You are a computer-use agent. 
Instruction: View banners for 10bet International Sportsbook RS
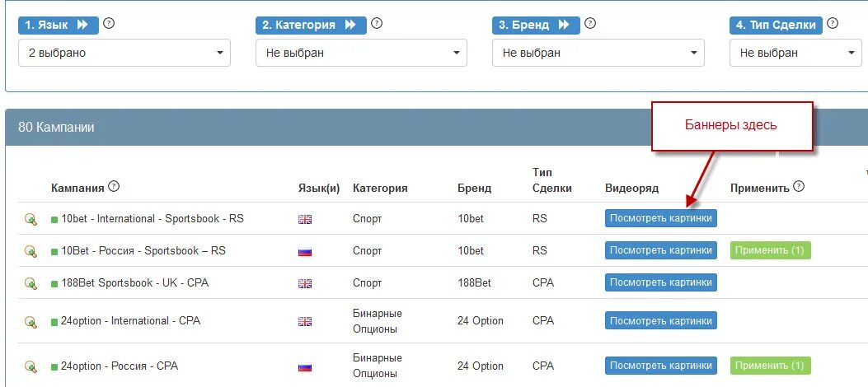point(661,218)
